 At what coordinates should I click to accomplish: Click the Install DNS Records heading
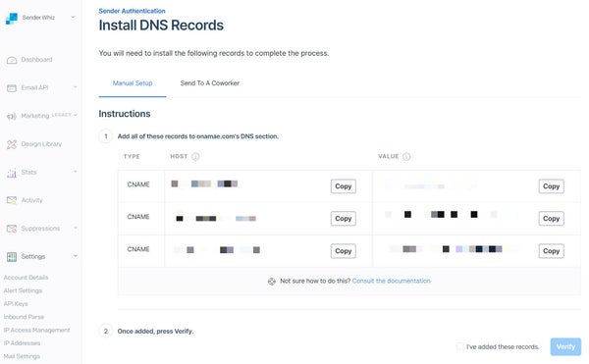pos(161,26)
